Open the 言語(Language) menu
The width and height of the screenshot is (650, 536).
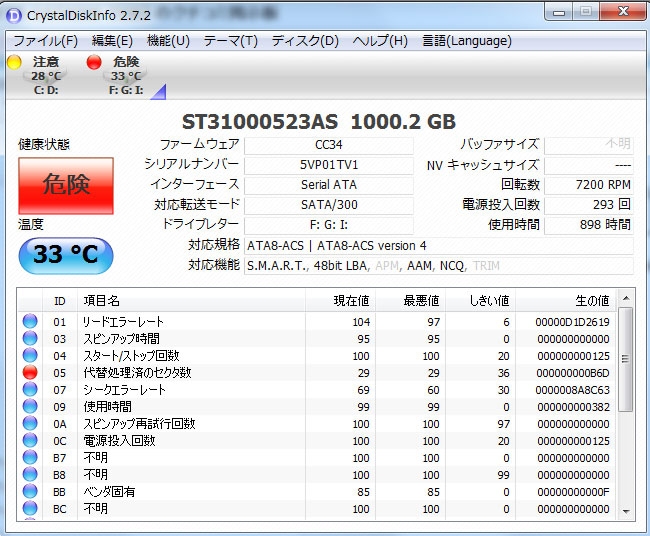[x=467, y=41]
